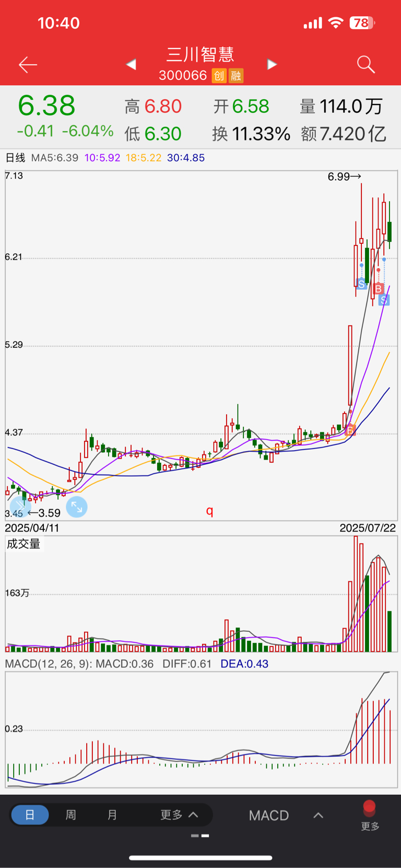The height and width of the screenshot is (868, 401).
Task: Tap the MACD(12, 26, 9) header
Action: [49, 664]
